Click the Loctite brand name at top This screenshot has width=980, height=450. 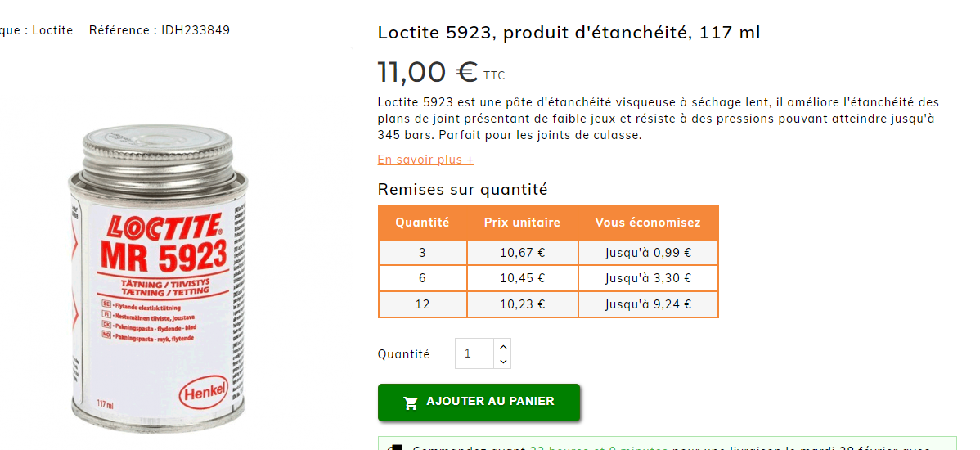click(52, 30)
